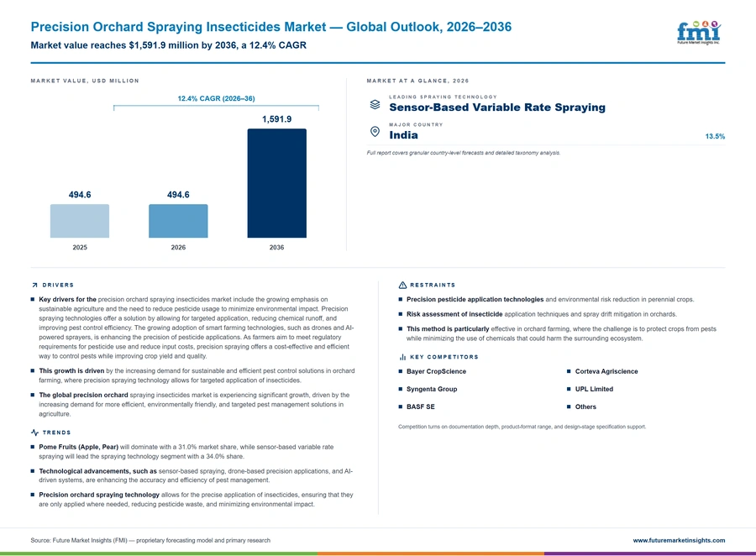Click the 2026 axis label
Image resolution: width=756 pixels, height=556 pixels.
pos(178,248)
